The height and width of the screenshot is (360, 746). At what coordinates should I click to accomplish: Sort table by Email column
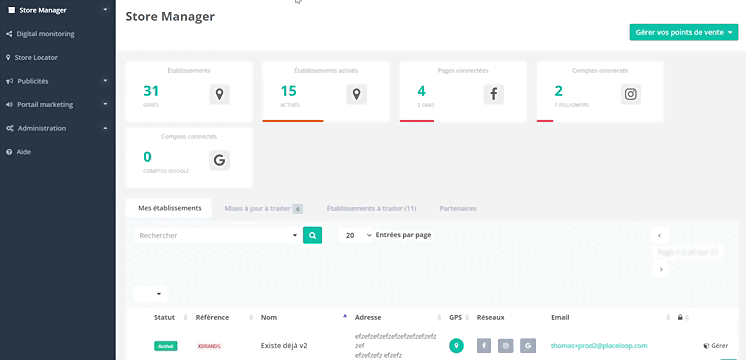560,317
